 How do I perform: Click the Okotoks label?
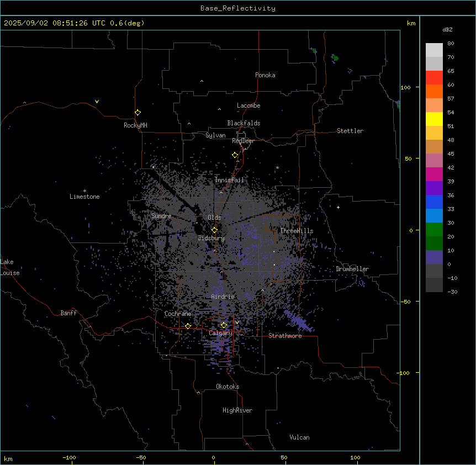(x=228, y=387)
